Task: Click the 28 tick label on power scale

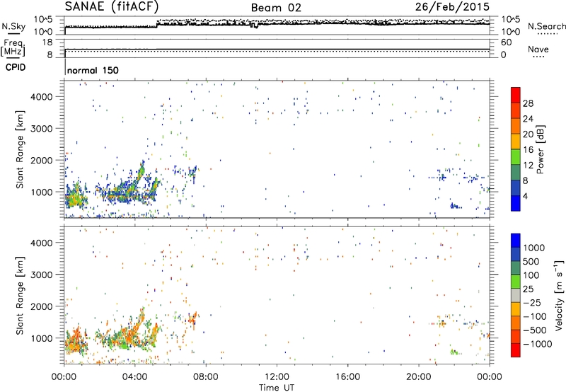Action: (528, 103)
